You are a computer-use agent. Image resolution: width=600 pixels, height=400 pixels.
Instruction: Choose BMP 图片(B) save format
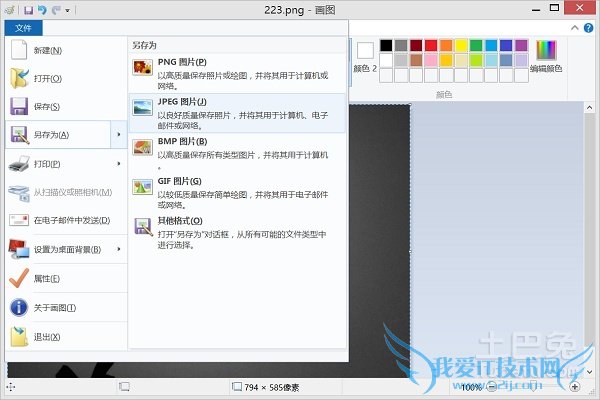click(x=237, y=153)
